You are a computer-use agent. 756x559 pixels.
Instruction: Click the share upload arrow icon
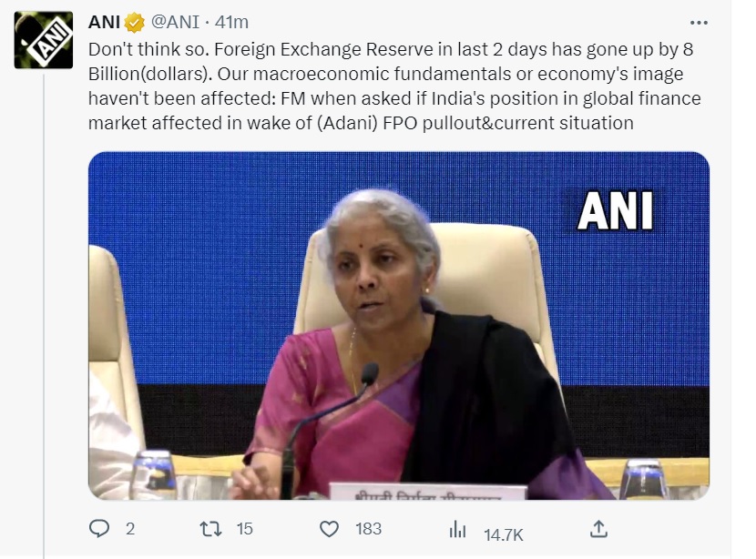tap(598, 529)
